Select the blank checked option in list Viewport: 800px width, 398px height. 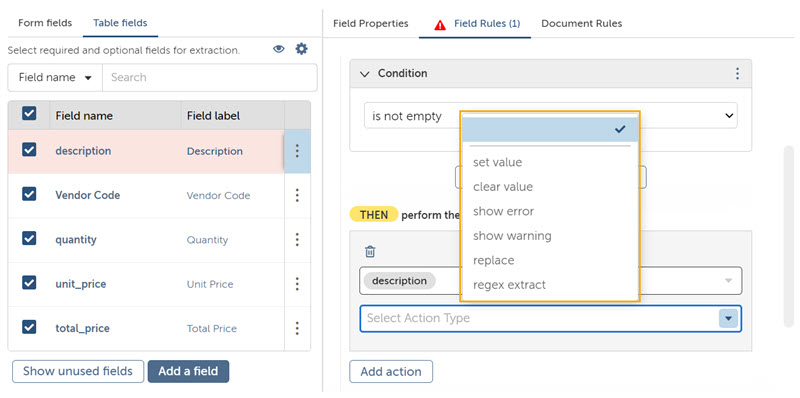tap(550, 130)
